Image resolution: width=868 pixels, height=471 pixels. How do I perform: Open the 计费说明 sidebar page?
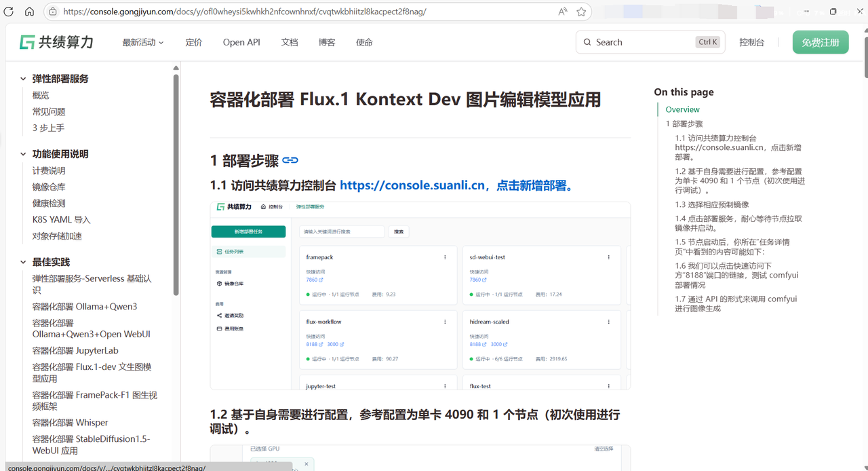pos(49,170)
